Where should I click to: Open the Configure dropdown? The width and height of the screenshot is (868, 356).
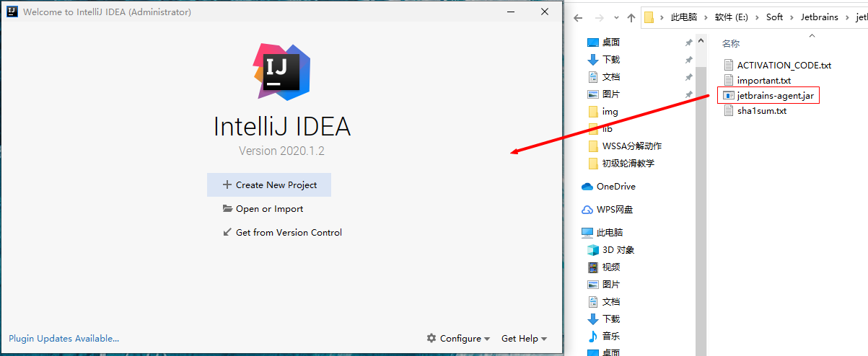[458, 338]
